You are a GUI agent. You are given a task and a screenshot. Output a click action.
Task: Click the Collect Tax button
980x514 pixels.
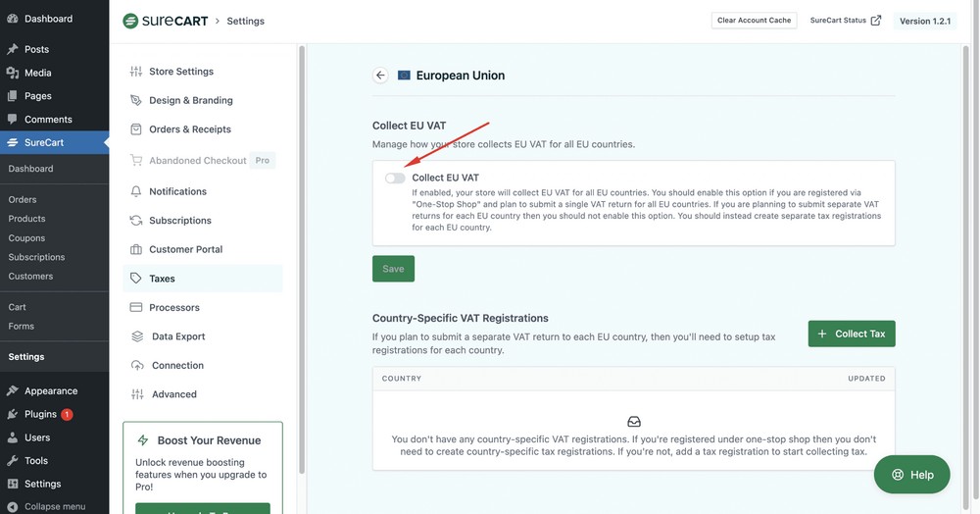click(852, 334)
